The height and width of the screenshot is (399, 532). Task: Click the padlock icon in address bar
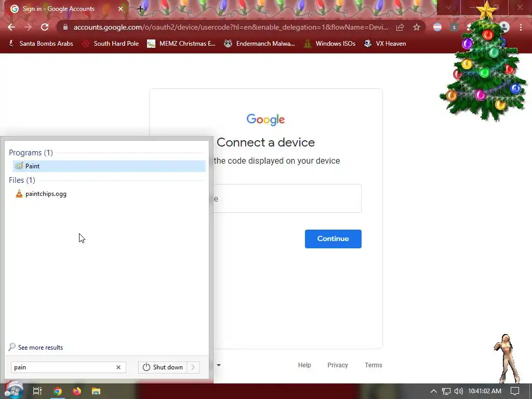65,27
